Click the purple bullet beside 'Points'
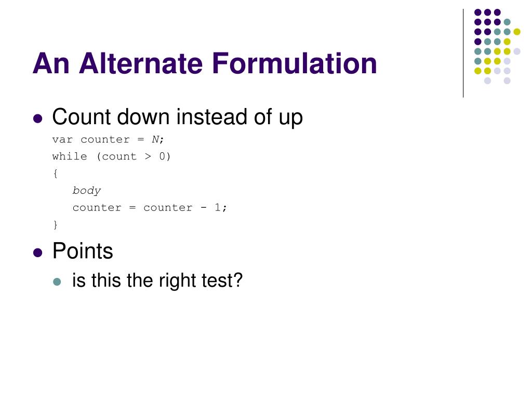The image size is (532, 399). [37, 253]
